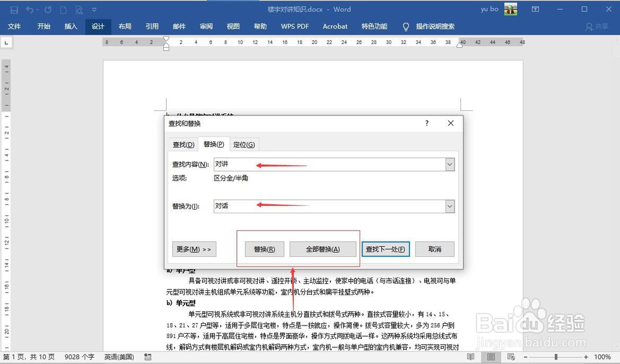
Task: Open the 替换为 dropdown list
Action: [x=451, y=206]
